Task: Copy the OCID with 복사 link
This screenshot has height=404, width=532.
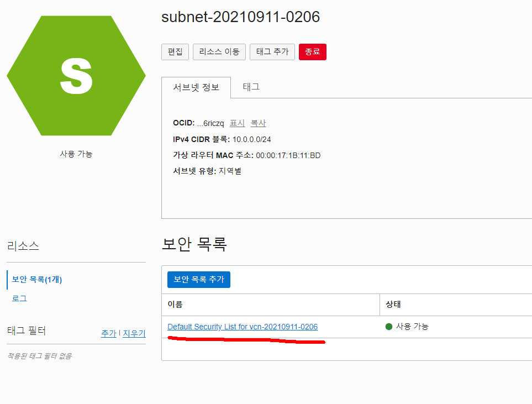Action: click(258, 123)
